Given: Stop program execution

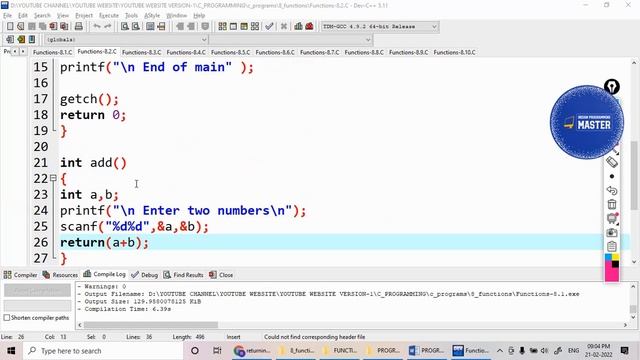Looking at the screenshot, I should 284,27.
